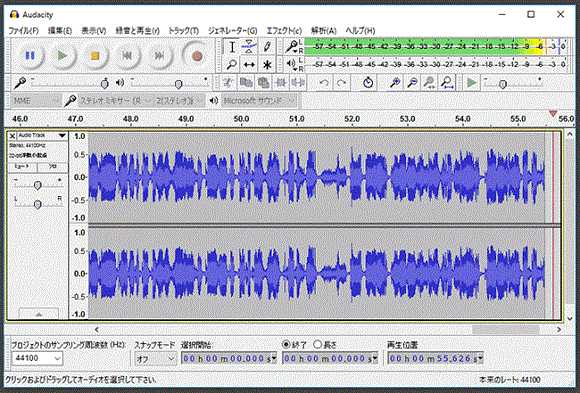
Task: Select the Zoom magnifier tool
Action: click(232, 65)
